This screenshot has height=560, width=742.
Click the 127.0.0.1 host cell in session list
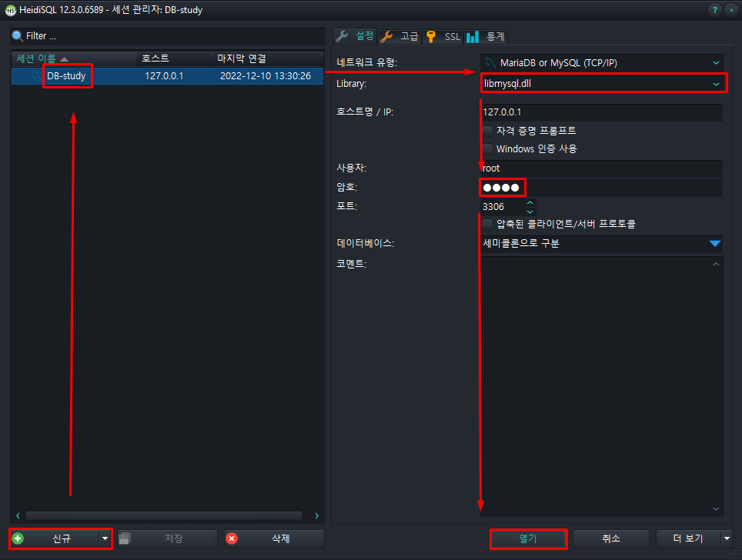click(164, 75)
